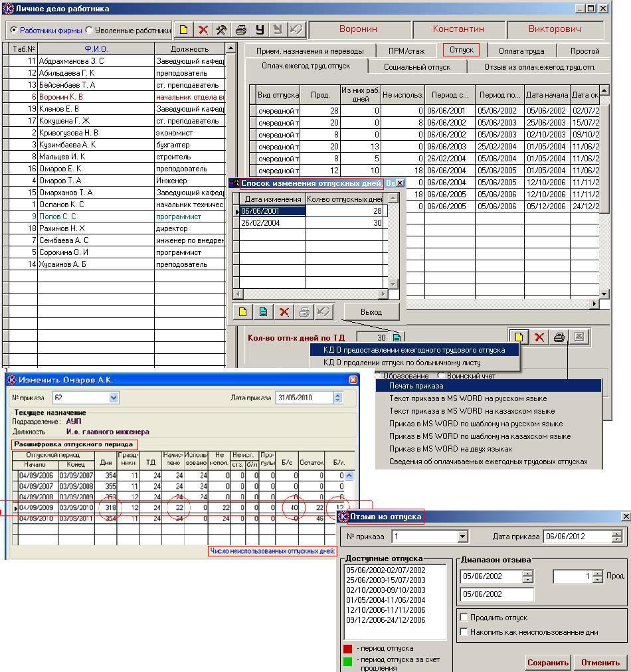Select available vacation 12/10/2006-11/11/2006
The image size is (631, 672).
386,610
